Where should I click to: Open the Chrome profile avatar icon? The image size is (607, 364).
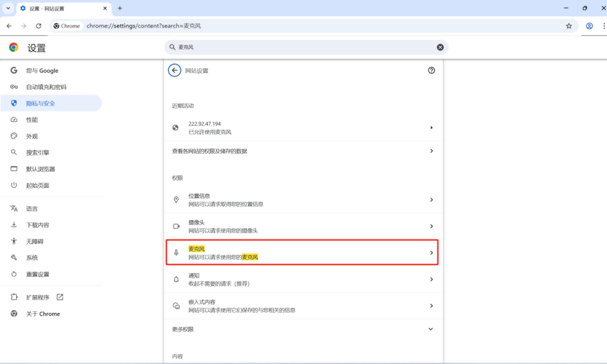tap(589, 26)
